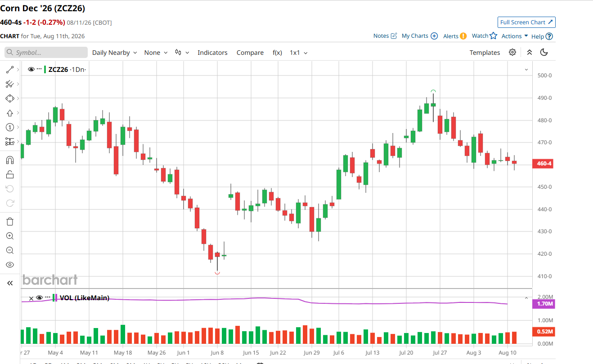593x364 pixels.
Task: Collapse the chart toolbar with double chevron
Action: pos(530,52)
